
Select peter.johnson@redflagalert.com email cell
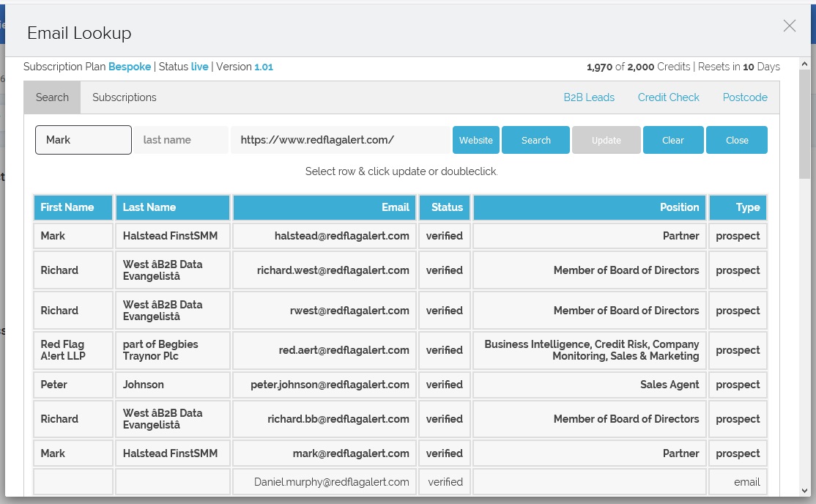tap(324, 385)
